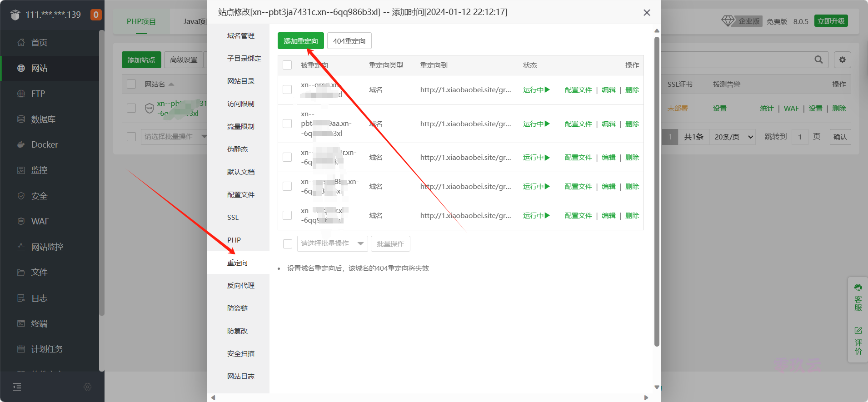
Task: Check the third redirect row checkbox
Action: [287, 157]
